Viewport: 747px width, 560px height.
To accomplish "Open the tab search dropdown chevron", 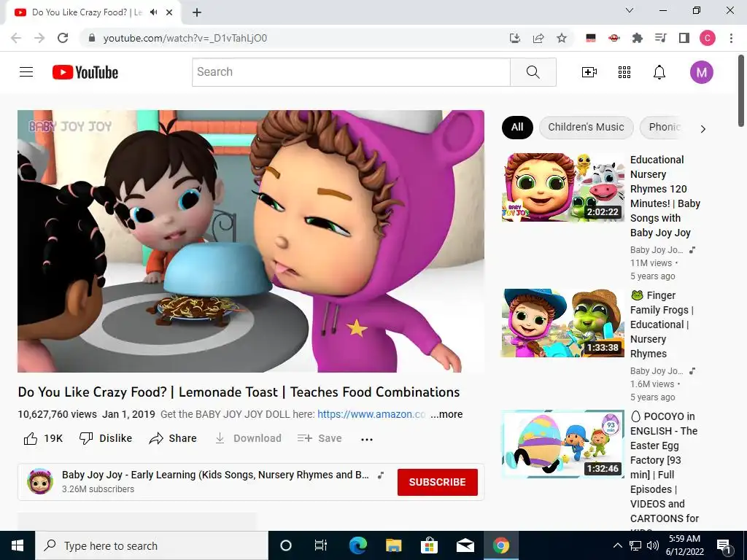I will point(630,10).
